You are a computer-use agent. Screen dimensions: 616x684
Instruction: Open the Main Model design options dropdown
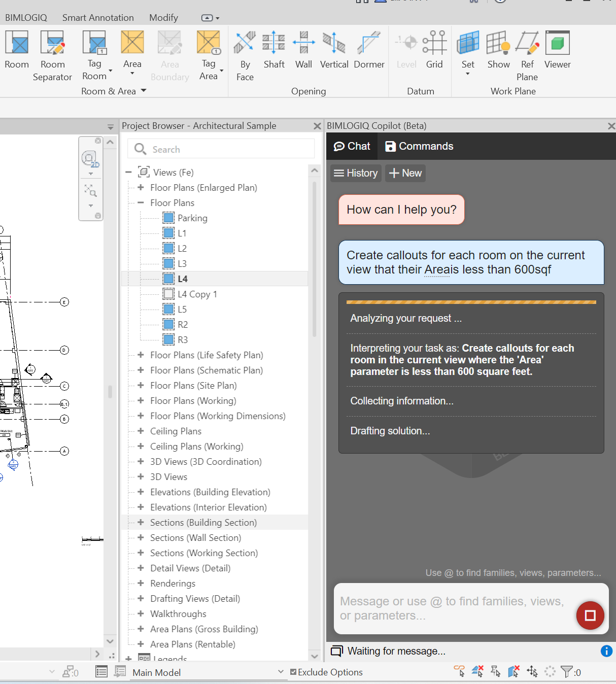(281, 672)
